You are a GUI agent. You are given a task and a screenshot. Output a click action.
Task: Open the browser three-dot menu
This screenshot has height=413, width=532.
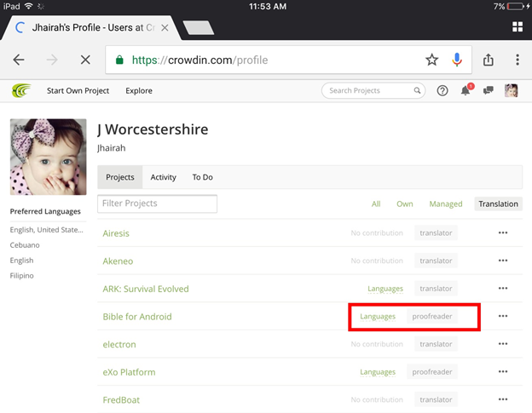tap(518, 60)
